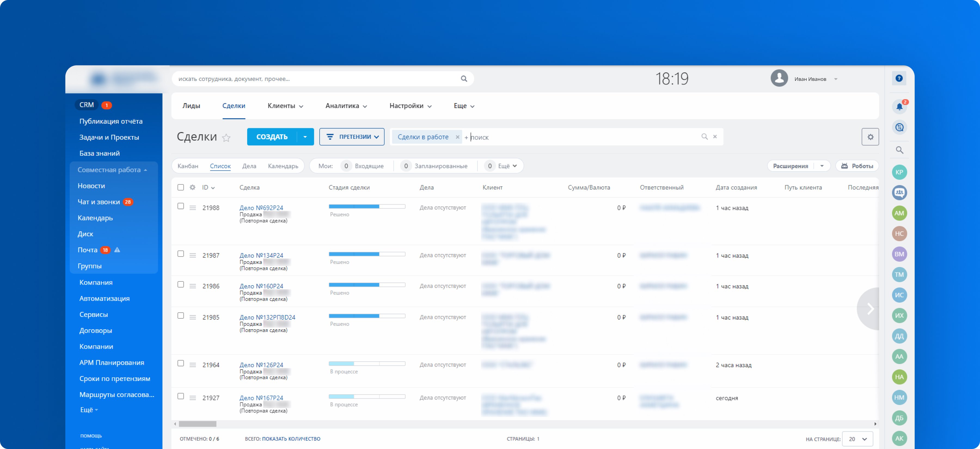Open the row menu for deal 21988
This screenshot has height=449, width=980.
click(x=193, y=208)
